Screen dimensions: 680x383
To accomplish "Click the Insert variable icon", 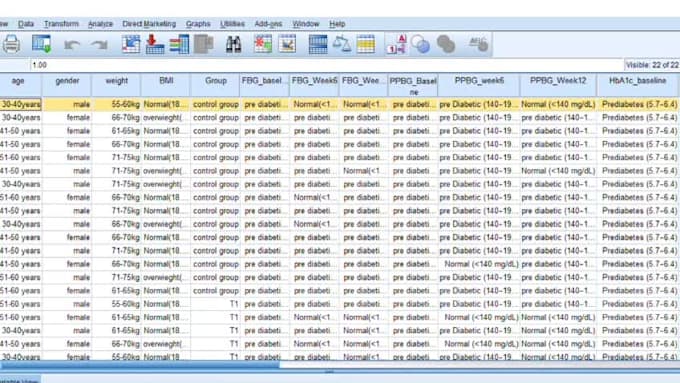I will click(x=287, y=44).
